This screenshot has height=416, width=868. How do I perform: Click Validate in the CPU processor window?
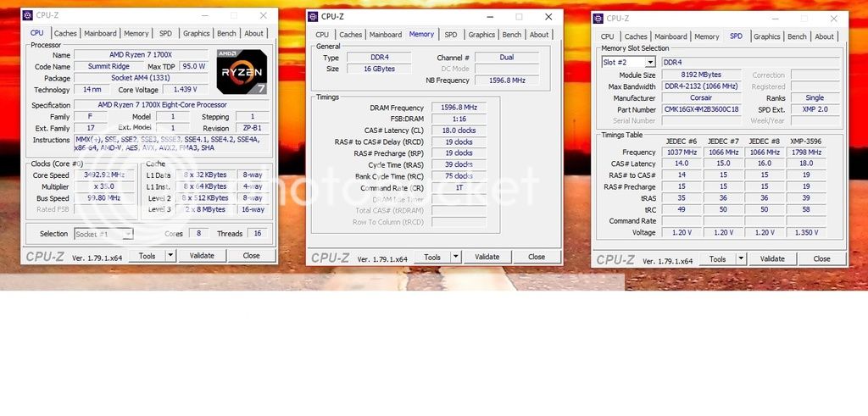202,255
